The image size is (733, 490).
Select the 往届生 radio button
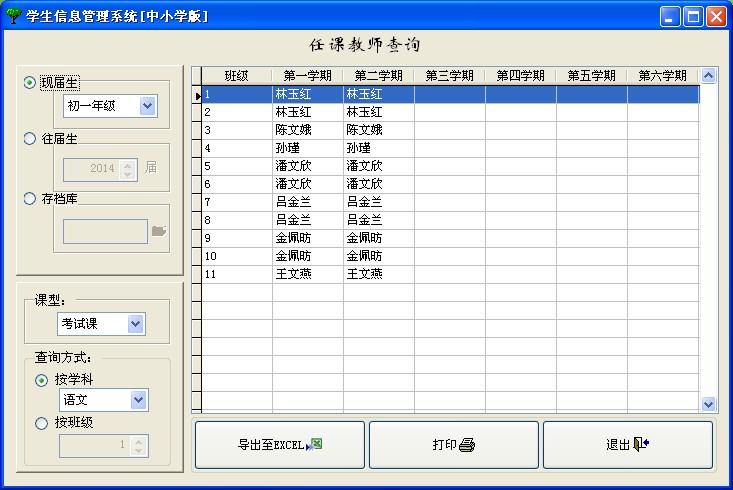pos(30,140)
